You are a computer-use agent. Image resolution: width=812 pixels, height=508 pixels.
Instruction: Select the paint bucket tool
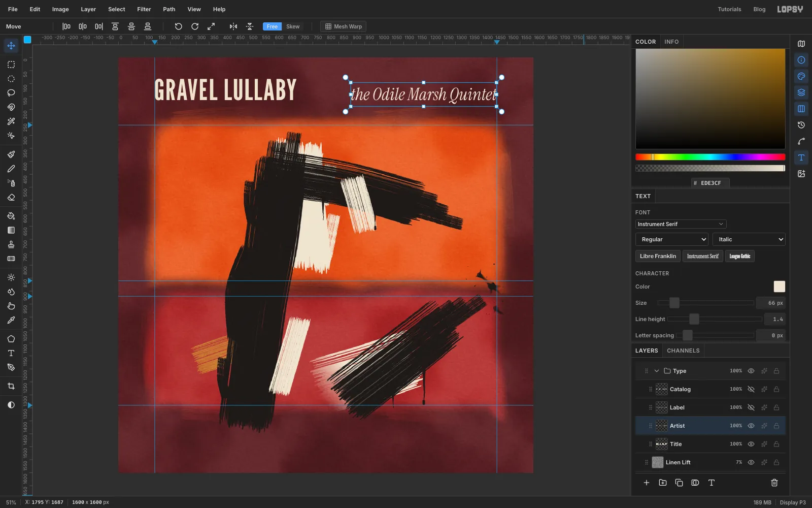11,216
